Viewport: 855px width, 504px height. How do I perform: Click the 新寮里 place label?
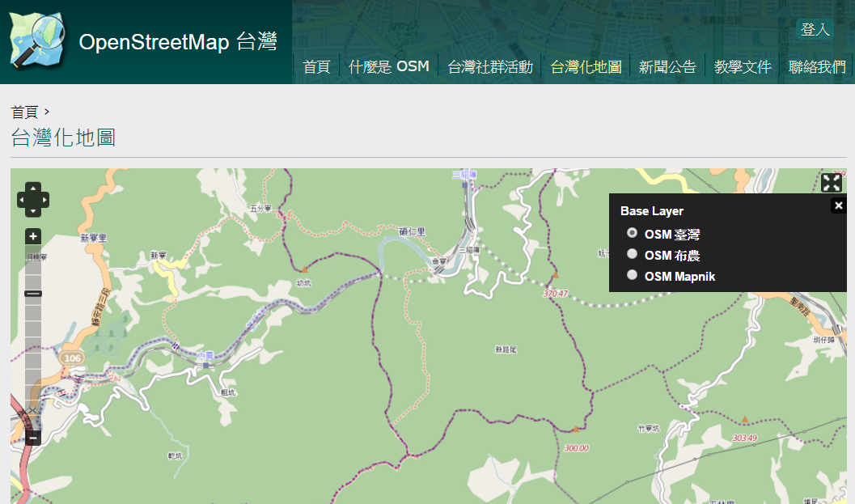point(94,239)
